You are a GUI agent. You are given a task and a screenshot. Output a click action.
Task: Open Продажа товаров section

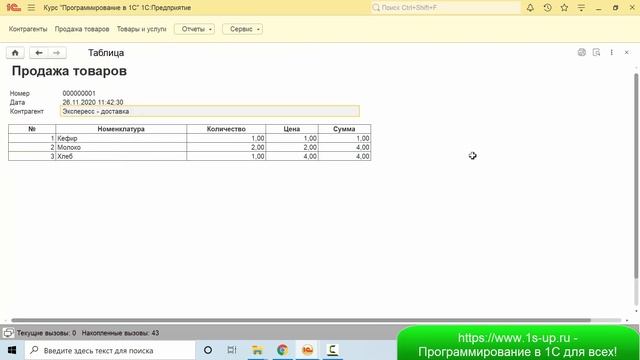(82, 29)
